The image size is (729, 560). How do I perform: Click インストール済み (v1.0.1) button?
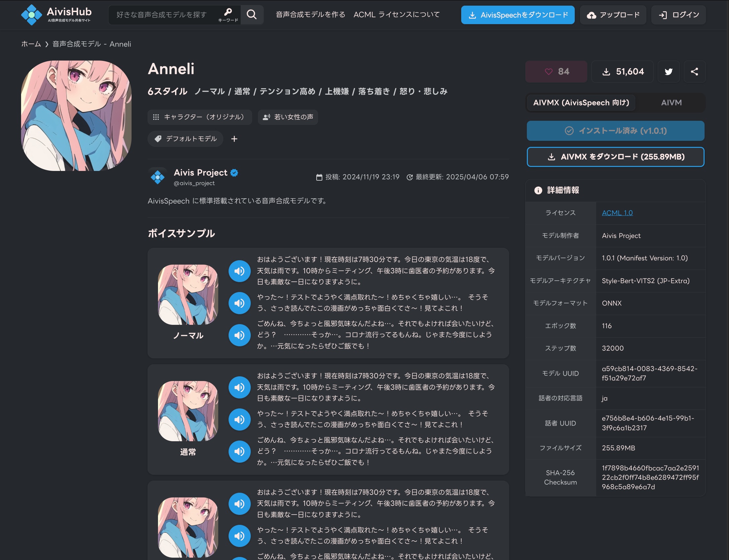click(616, 131)
